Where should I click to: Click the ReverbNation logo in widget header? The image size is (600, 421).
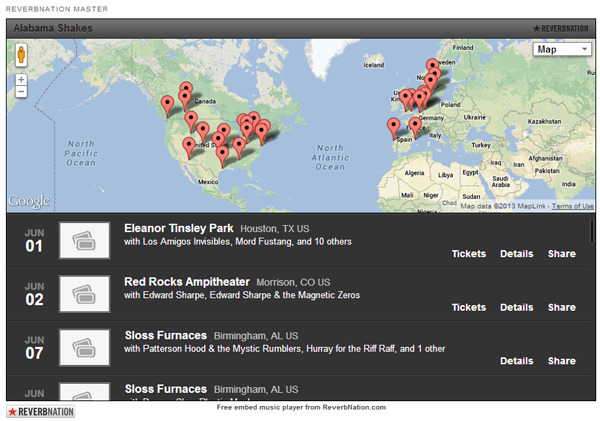pyautogui.click(x=560, y=29)
